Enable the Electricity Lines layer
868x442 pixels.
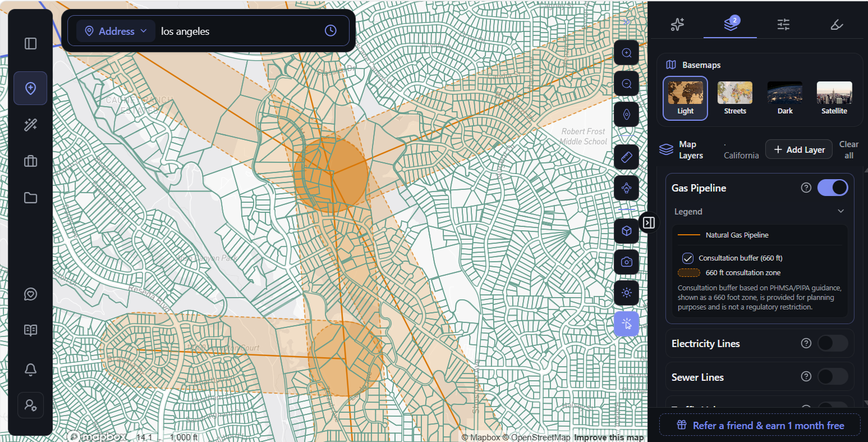click(x=833, y=343)
